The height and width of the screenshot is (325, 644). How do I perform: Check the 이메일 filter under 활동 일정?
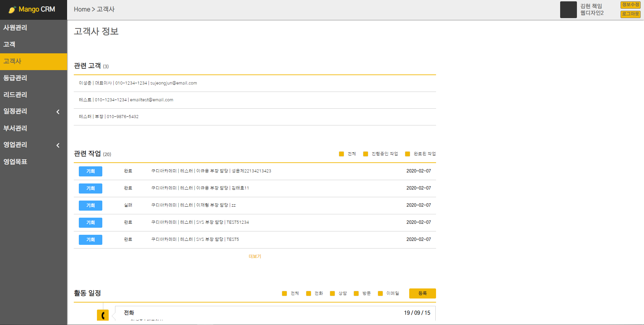coord(380,293)
